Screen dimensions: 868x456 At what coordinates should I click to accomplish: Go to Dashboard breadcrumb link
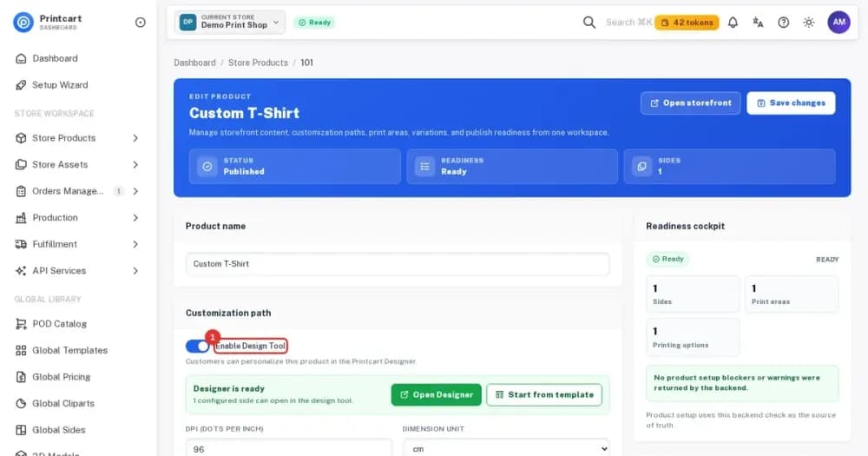coord(194,63)
